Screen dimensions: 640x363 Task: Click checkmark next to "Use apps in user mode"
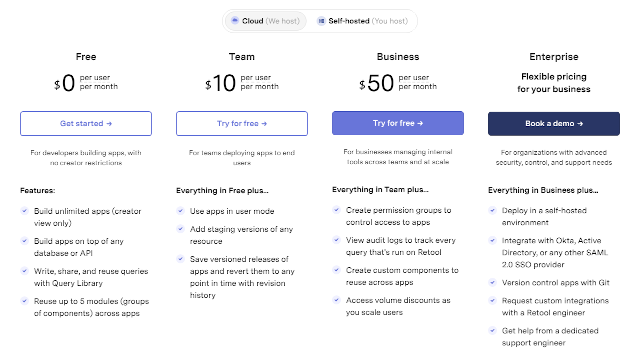tap(180, 211)
